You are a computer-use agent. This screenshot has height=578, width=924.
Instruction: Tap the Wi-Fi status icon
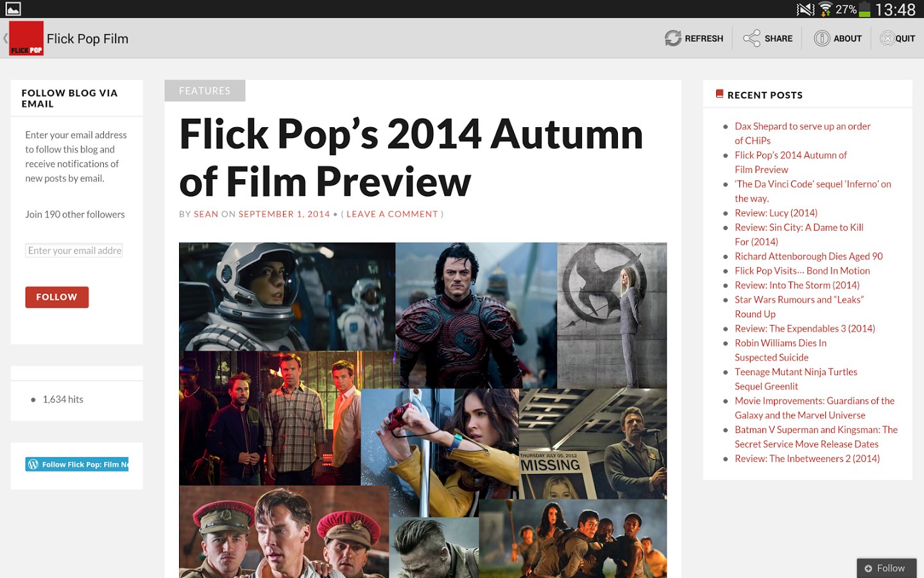tap(825, 9)
